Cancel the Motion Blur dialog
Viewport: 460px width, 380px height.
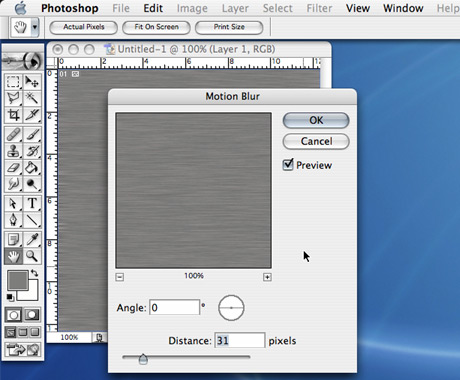point(316,141)
